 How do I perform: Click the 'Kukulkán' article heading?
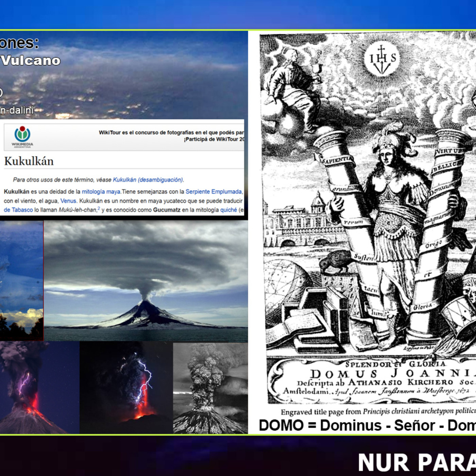click(x=29, y=161)
